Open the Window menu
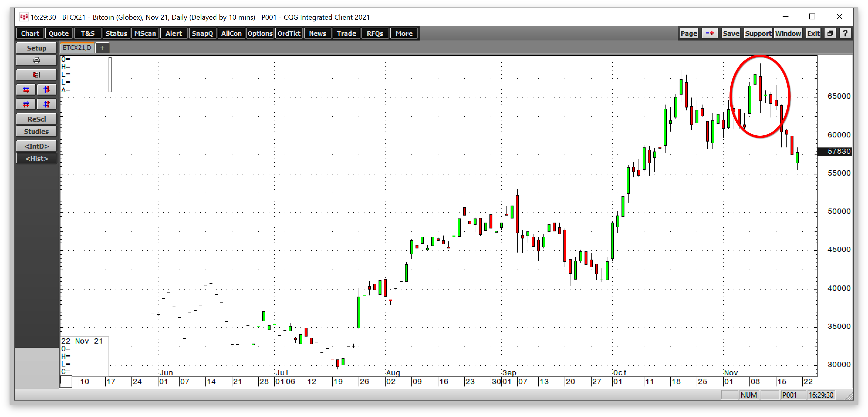The image size is (868, 417). point(788,33)
